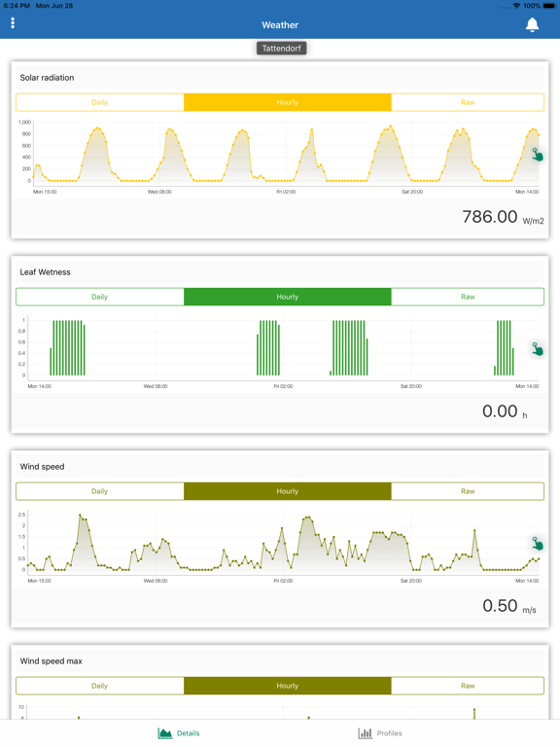Tap the Wind speed card title

point(42,467)
